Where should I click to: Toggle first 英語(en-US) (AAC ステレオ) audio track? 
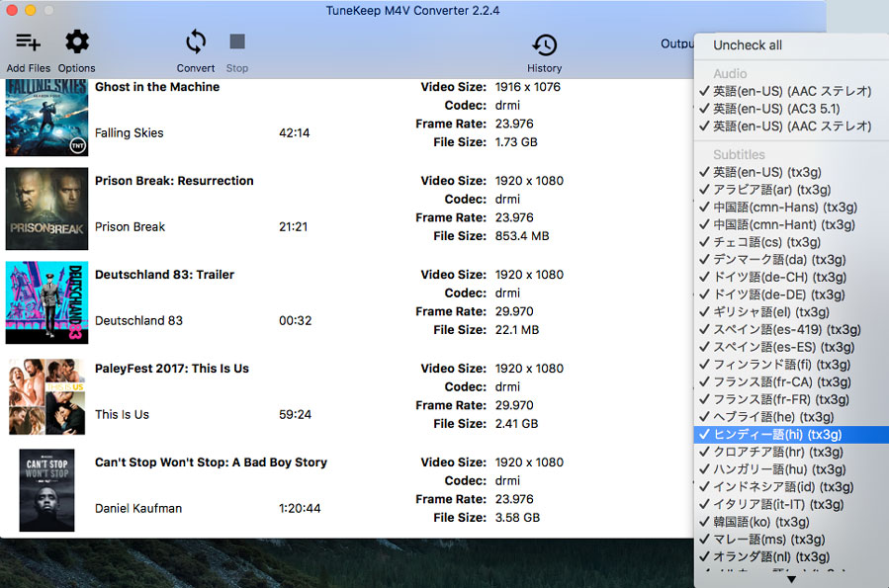791,91
